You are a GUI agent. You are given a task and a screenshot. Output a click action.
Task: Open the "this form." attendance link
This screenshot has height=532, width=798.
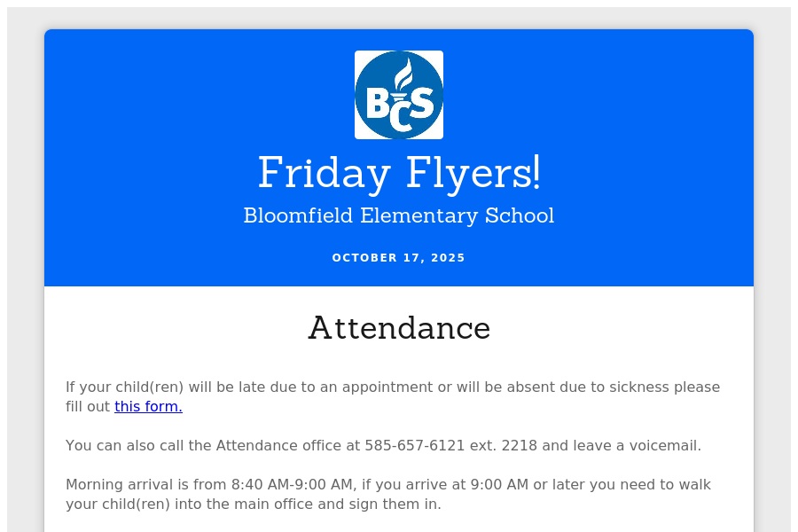pyautogui.click(x=148, y=407)
